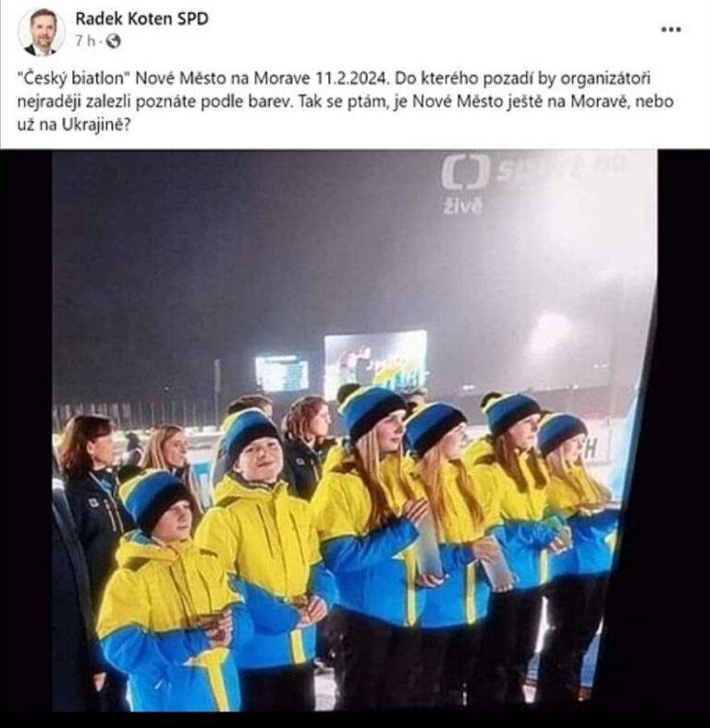Open Radek Koten's round profile picture
This screenshot has width=710, height=728.
click(40, 31)
